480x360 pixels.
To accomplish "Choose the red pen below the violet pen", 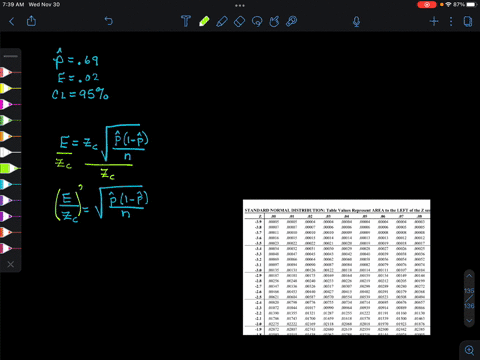I will (10, 232).
